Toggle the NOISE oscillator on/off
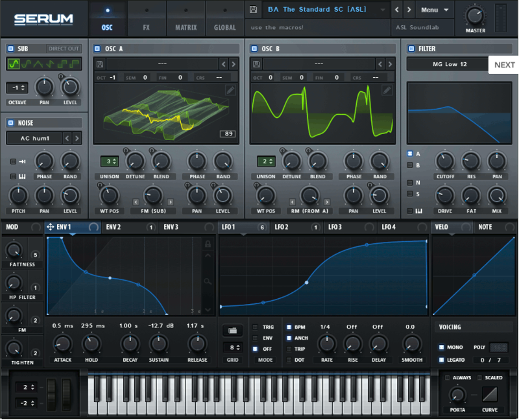This screenshot has height=420, width=519. pyautogui.click(x=11, y=122)
